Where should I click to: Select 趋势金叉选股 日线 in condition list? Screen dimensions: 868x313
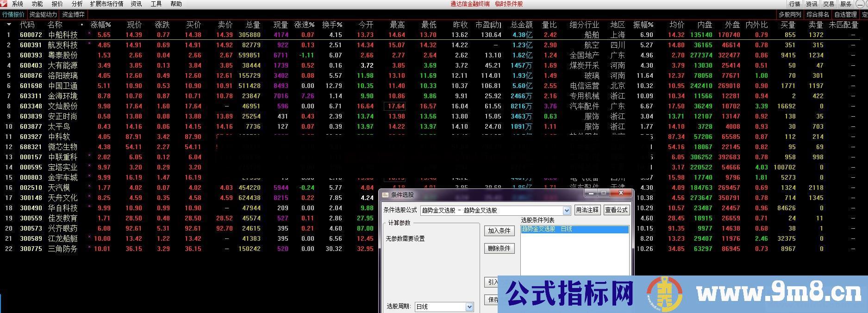pos(575,229)
